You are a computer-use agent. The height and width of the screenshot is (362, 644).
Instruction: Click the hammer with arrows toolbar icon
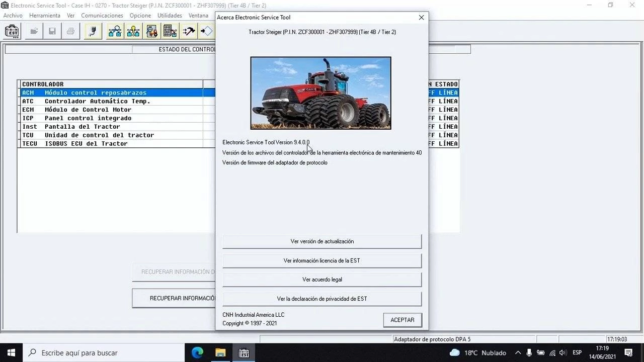tap(189, 31)
